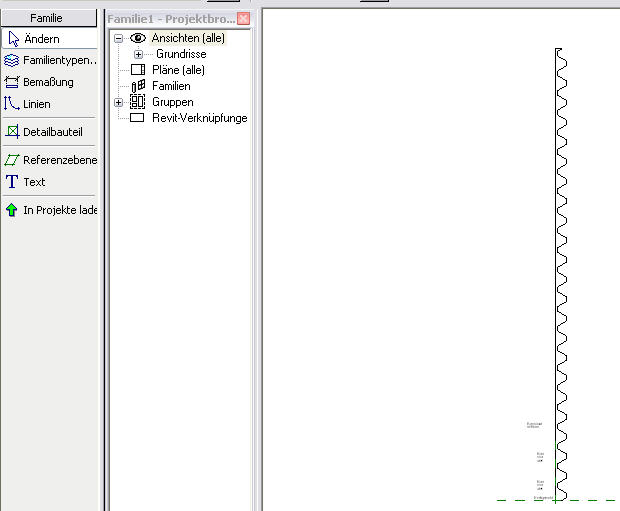
Task: Click the Text command label
Action: click(x=34, y=182)
